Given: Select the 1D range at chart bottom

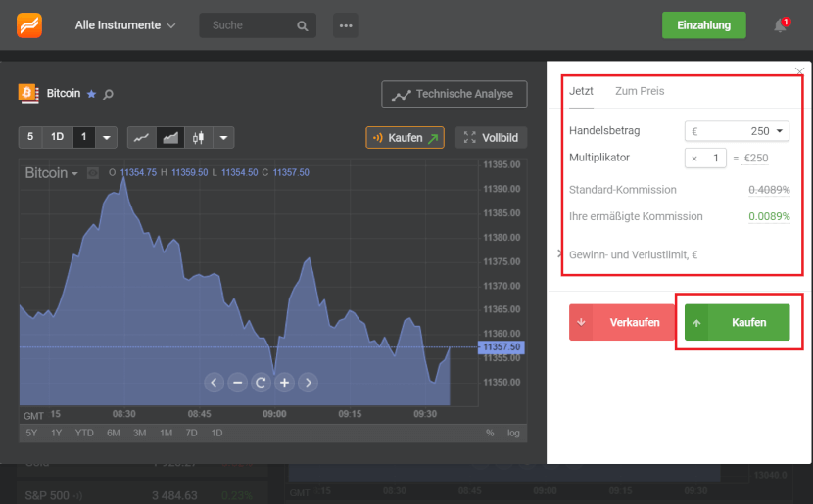Looking at the screenshot, I should 216,433.
